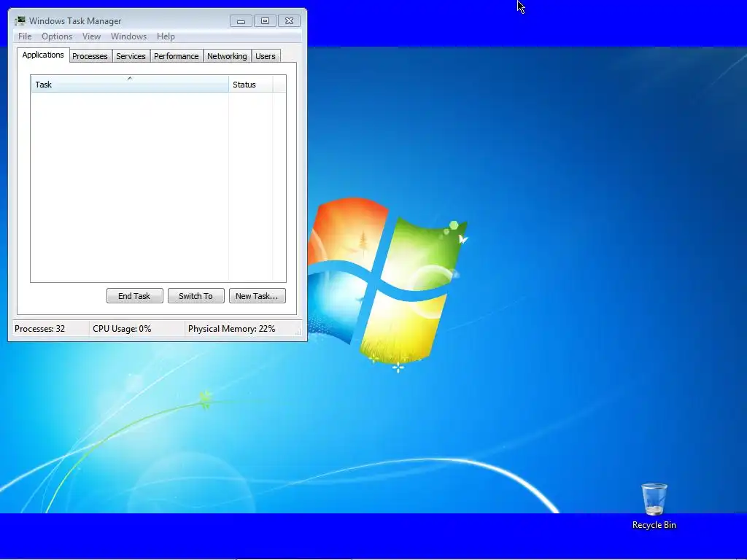Viewport: 747px width, 560px height.
Task: Click the Switch To button
Action: coord(196,296)
